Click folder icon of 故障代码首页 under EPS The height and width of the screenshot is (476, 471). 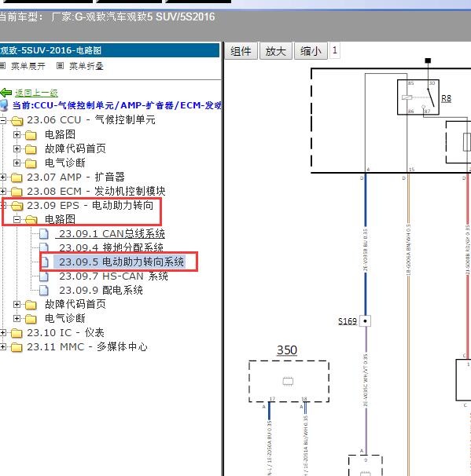coord(31,305)
